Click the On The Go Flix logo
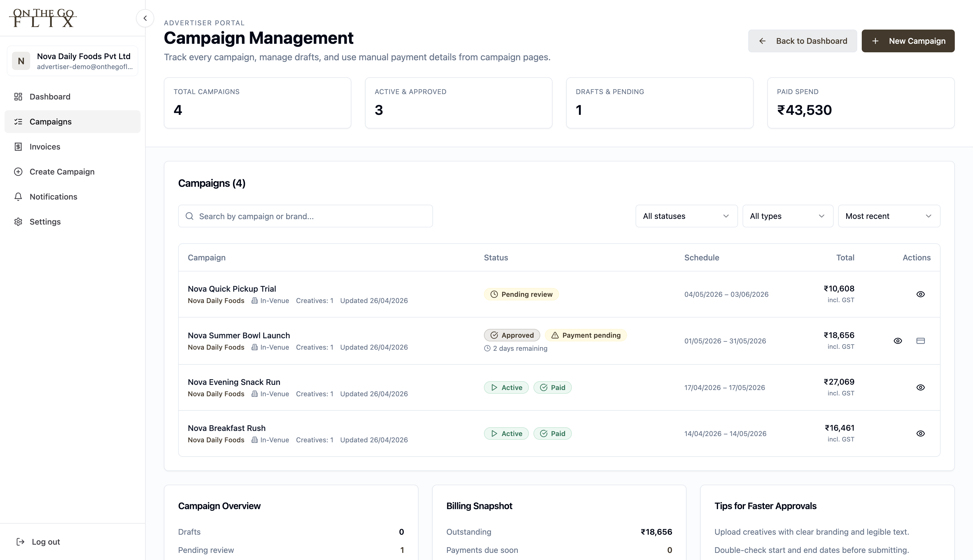This screenshot has height=560, width=973. tap(43, 18)
